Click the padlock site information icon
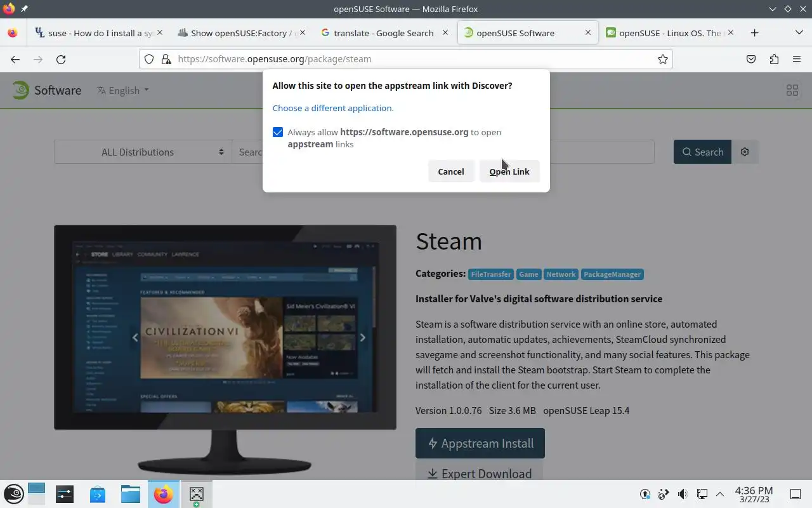Viewport: 812px width, 508px height. 166,59
